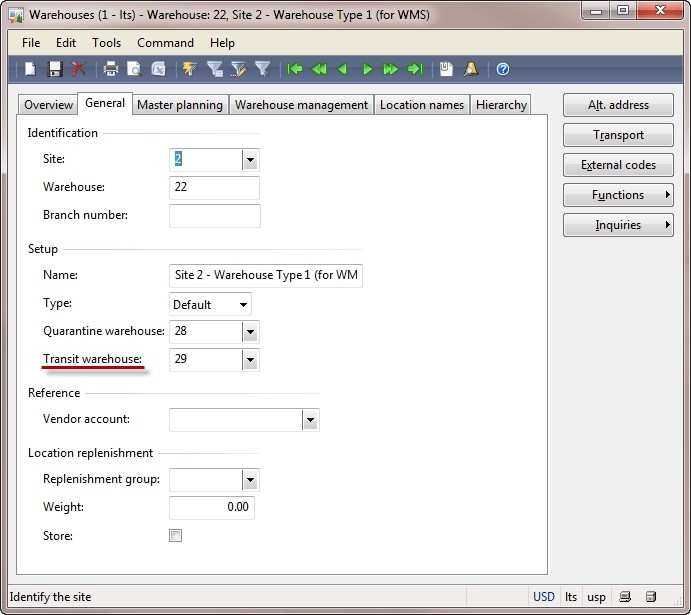Screen dimensions: 691x615
Task: Click the red Delete record icon
Action: click(x=78, y=69)
